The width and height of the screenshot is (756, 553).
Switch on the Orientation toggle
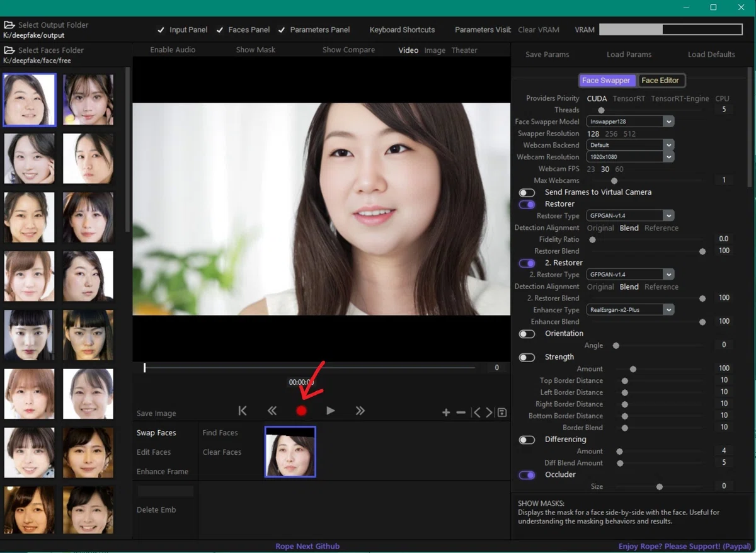(527, 334)
